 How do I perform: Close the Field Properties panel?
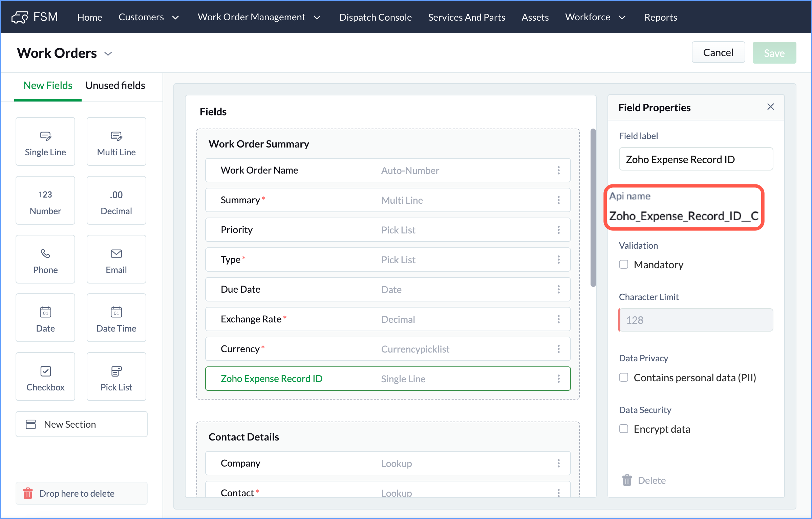point(770,107)
